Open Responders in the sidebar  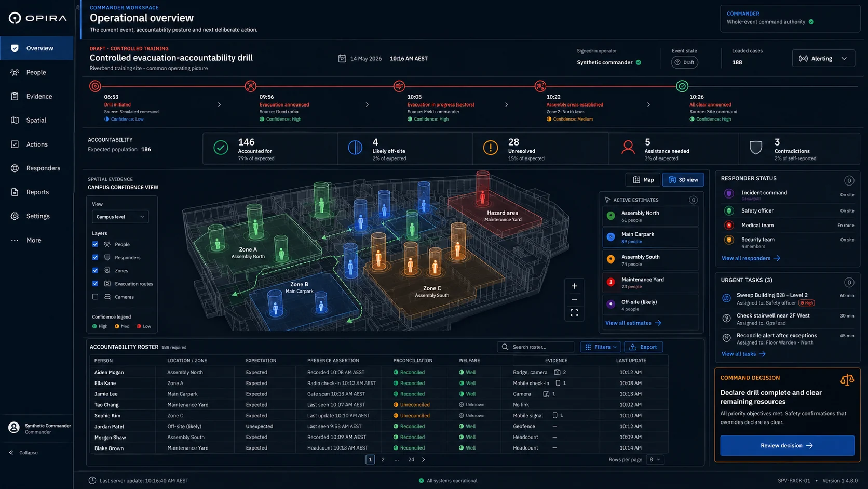point(36,168)
